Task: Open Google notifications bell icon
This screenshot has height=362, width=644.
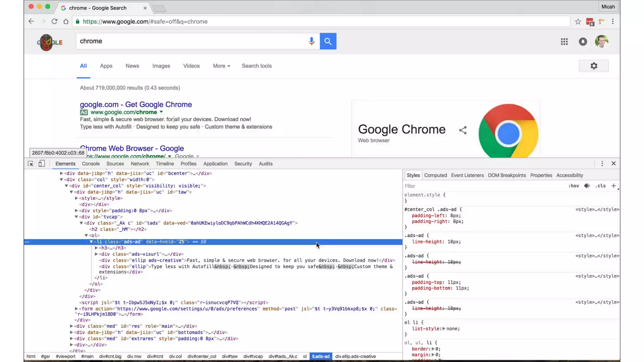Action: (x=583, y=41)
